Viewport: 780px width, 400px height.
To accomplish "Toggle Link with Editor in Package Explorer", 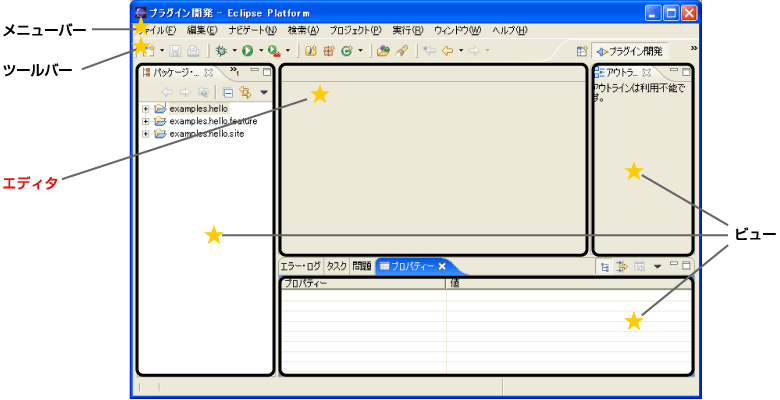I will (245, 93).
